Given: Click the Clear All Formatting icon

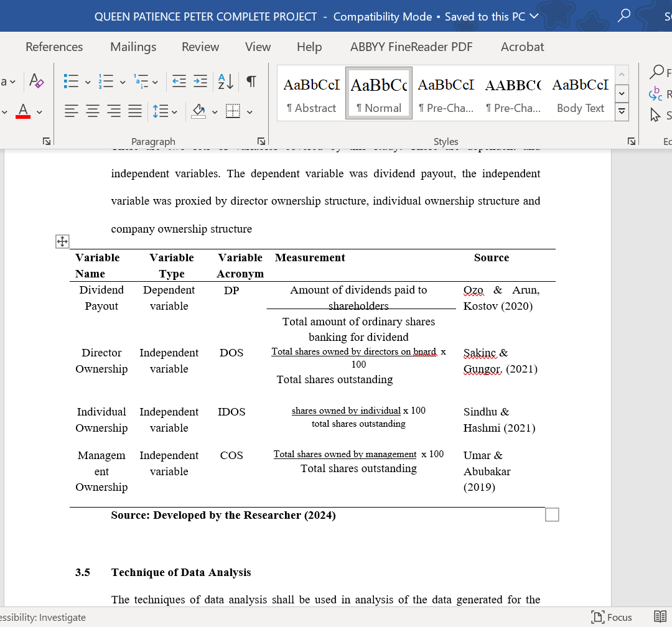Looking at the screenshot, I should (x=37, y=81).
